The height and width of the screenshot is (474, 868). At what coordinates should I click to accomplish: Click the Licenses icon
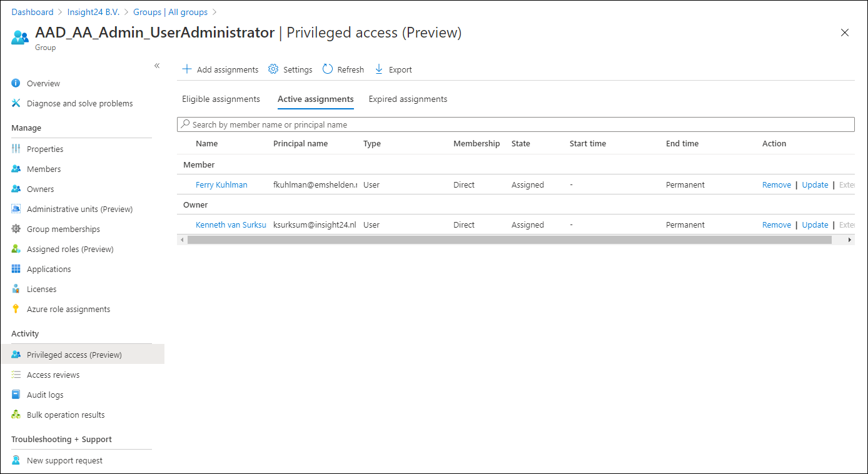click(x=16, y=289)
